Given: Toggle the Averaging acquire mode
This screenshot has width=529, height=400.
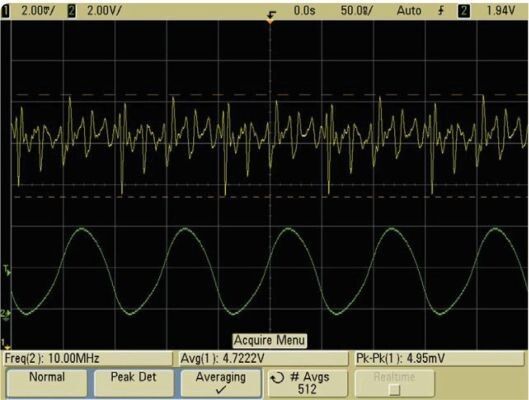Looking at the screenshot, I should (x=221, y=383).
